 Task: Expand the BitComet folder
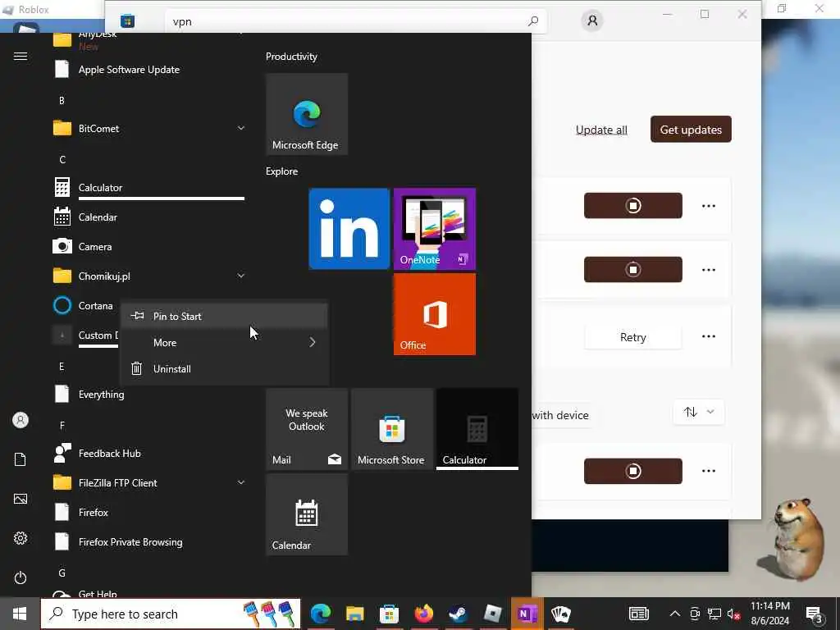[148, 129]
